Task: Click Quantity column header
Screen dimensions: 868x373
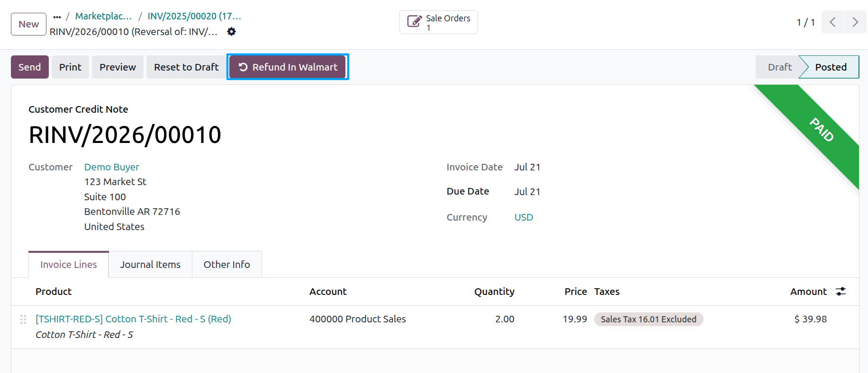Action: [495, 292]
